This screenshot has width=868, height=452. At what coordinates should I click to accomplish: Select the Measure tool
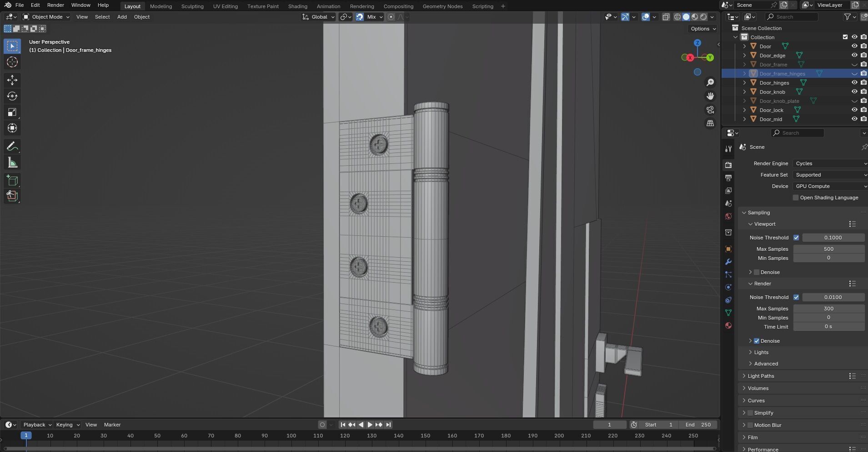pos(12,163)
